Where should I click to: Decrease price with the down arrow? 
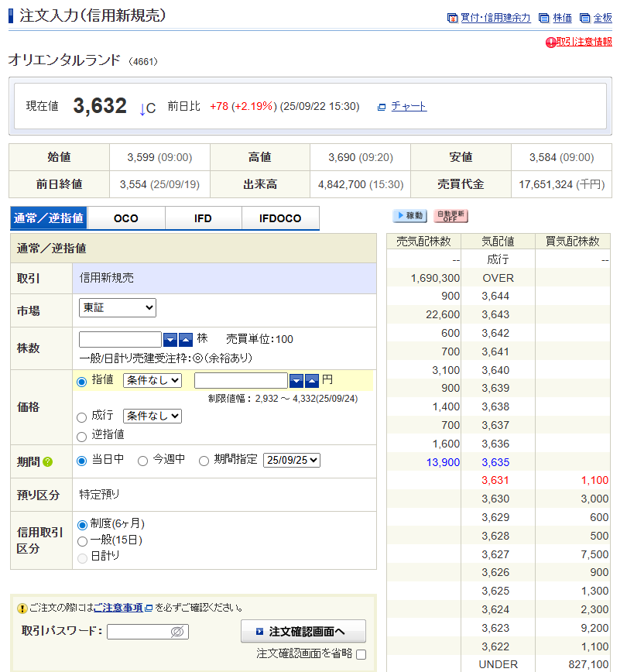(296, 380)
